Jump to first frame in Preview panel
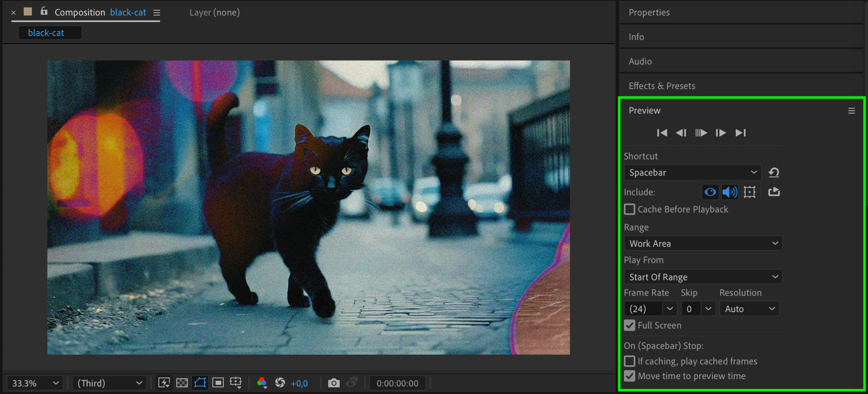This screenshot has height=394, width=868. (662, 133)
